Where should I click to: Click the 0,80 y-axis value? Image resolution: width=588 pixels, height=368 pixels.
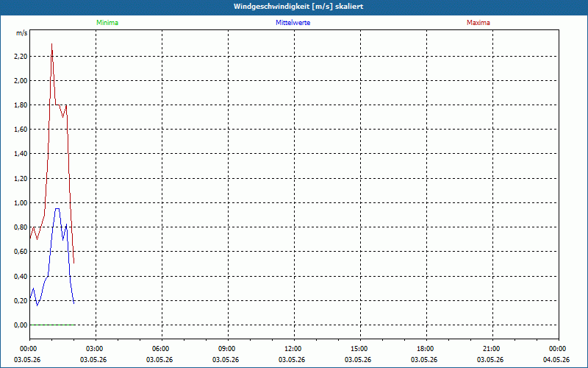click(x=21, y=227)
